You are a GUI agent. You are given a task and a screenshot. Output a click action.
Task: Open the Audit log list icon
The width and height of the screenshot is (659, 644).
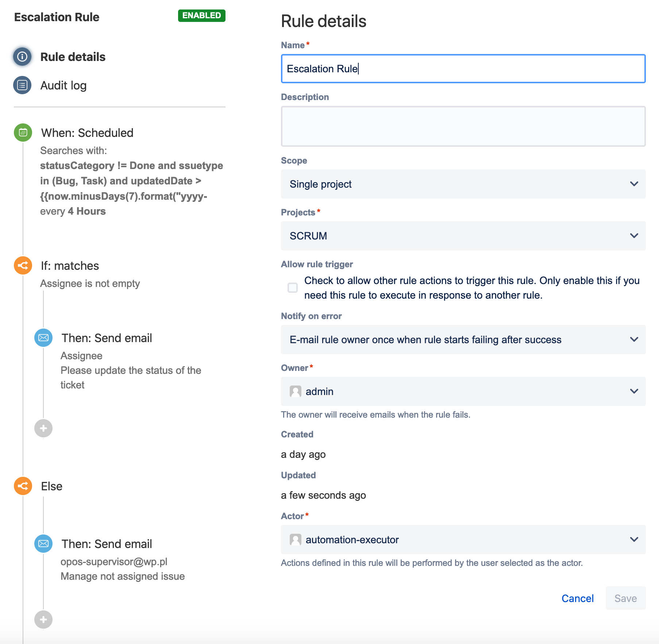click(x=22, y=85)
